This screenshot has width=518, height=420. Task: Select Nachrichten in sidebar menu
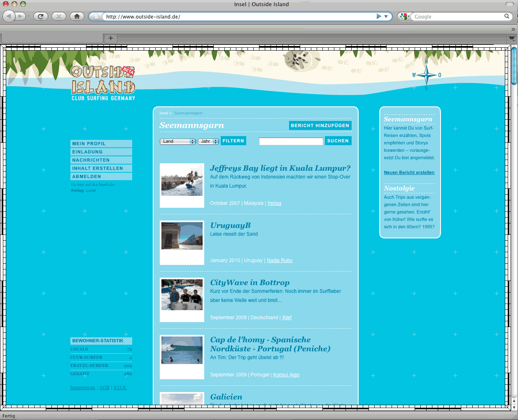click(101, 160)
